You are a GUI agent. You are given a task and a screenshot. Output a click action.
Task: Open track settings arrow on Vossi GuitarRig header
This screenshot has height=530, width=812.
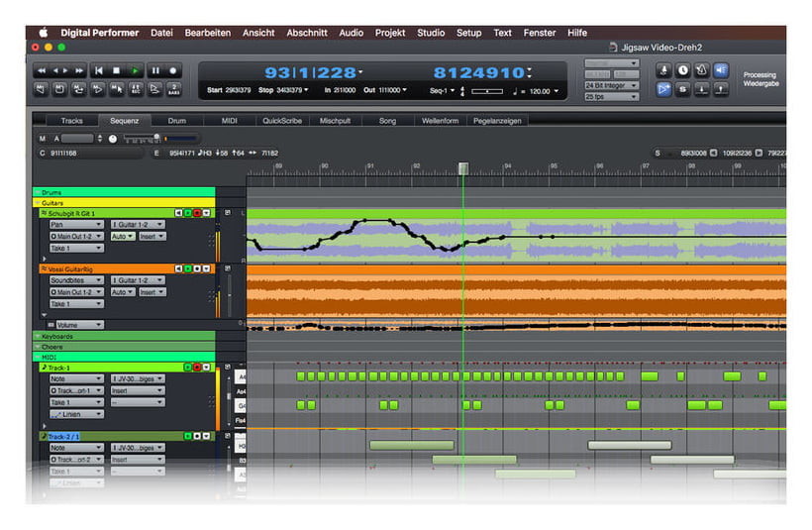point(207,268)
